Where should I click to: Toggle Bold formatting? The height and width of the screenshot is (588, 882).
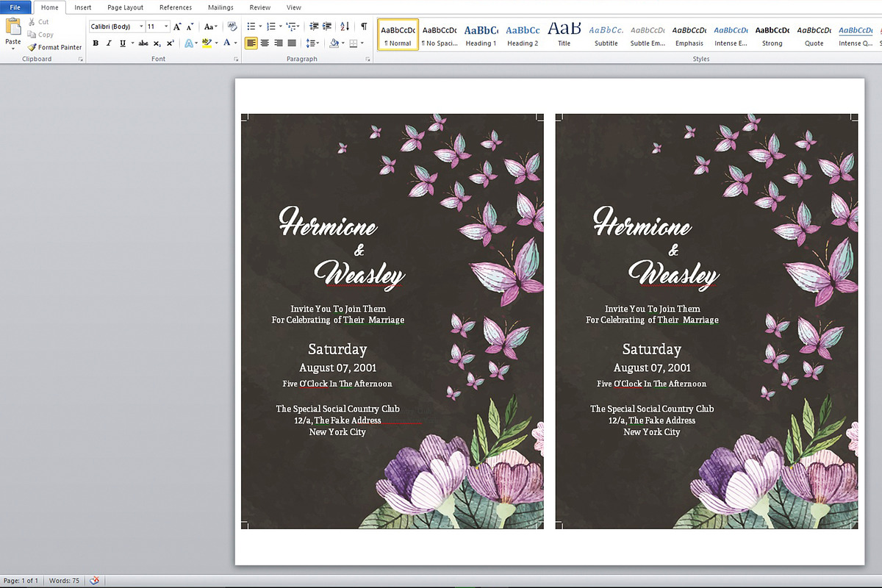(x=96, y=43)
